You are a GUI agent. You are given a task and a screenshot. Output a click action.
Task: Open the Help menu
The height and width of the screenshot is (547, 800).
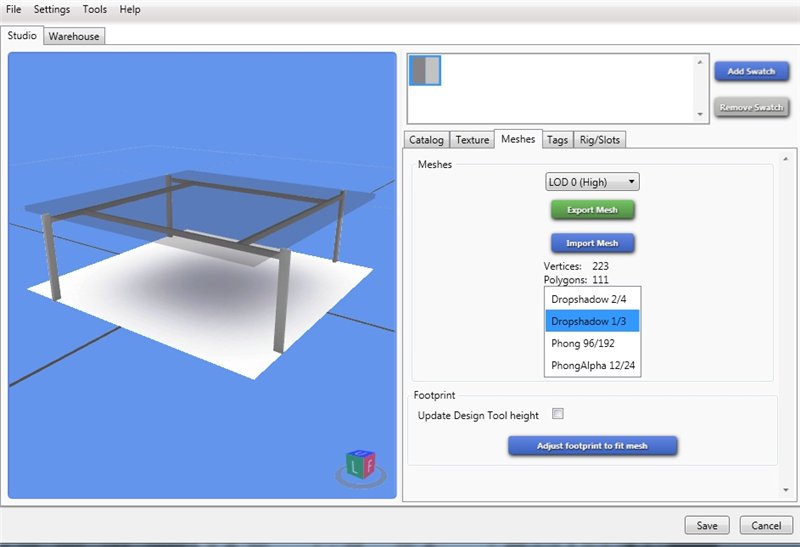130,9
